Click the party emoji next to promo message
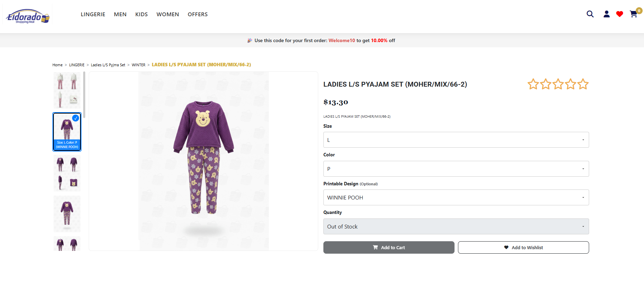Viewport: 644px width, 283px height. (250, 40)
